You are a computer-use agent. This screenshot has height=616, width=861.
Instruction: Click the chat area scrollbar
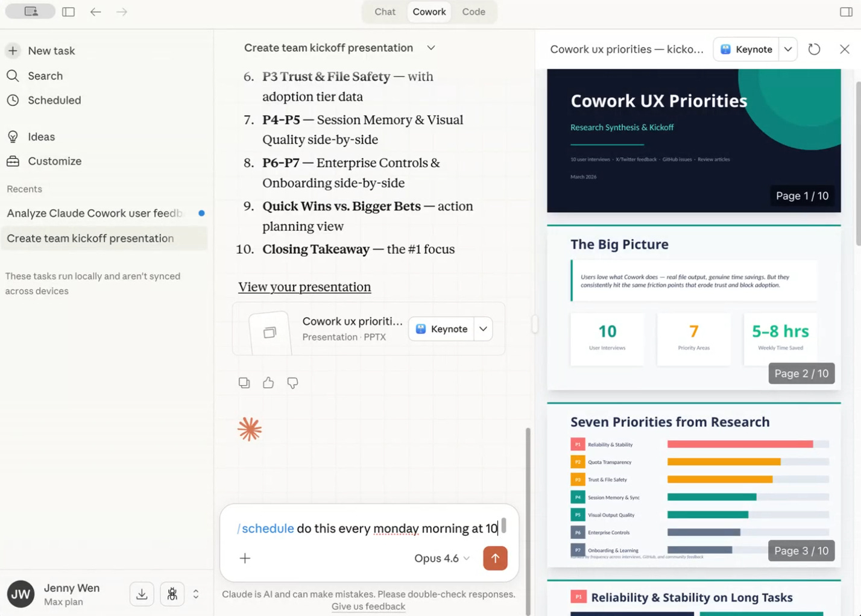click(x=528, y=521)
